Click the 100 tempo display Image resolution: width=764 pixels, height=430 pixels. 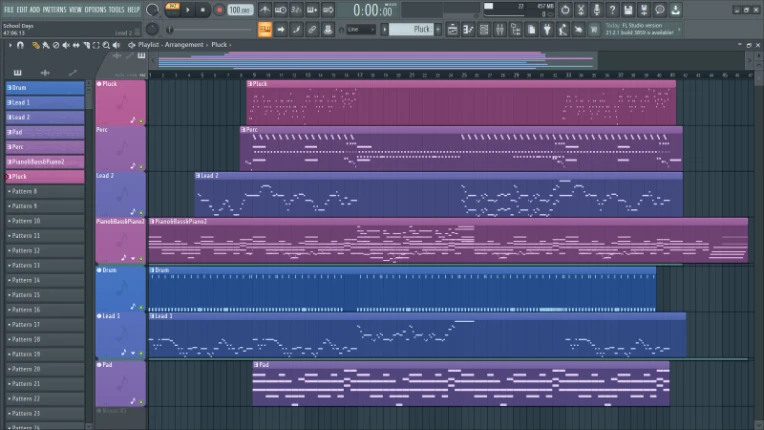[x=240, y=10]
